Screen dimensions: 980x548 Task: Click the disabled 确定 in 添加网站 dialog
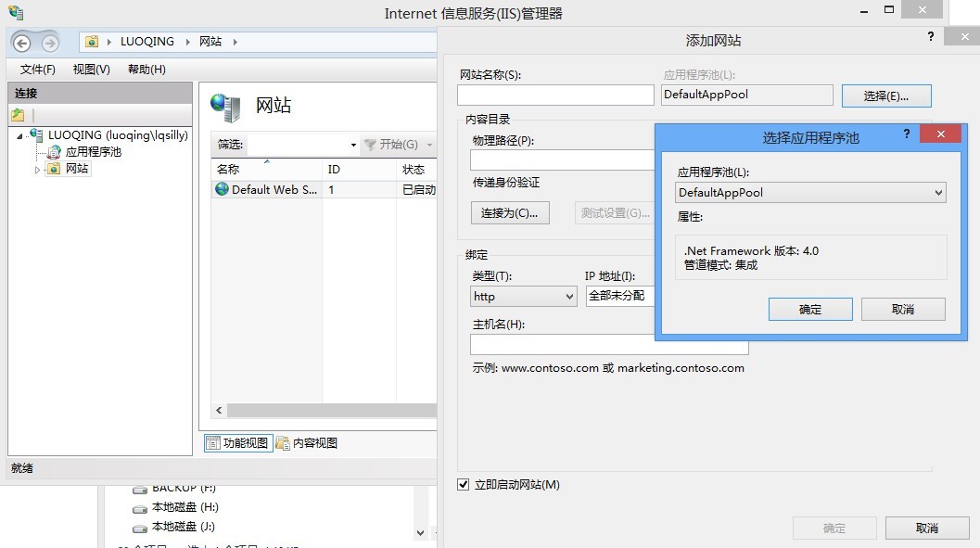(834, 528)
